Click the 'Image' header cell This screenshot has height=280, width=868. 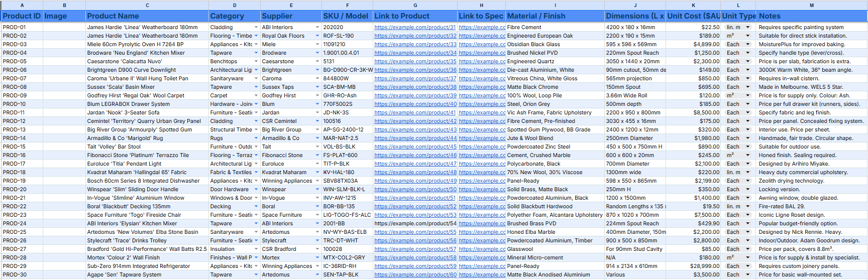64,16
